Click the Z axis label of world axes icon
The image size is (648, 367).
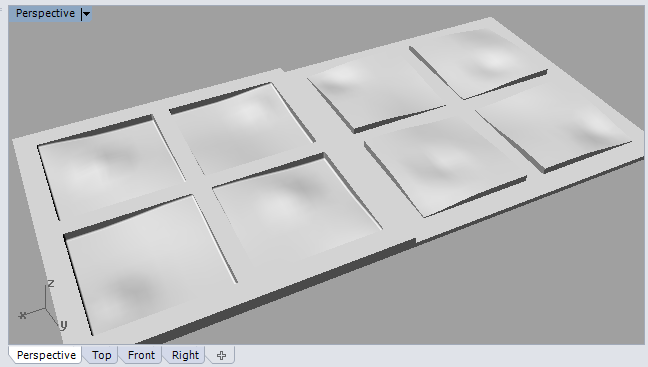(51, 284)
